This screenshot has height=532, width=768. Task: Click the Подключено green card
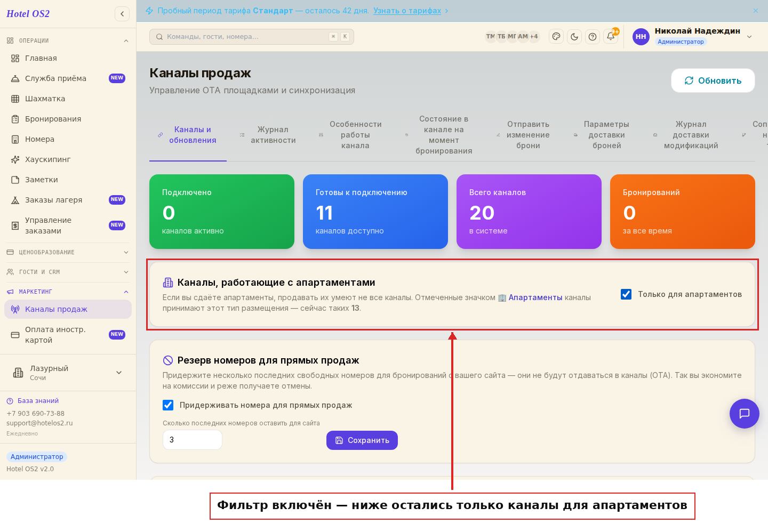click(222, 212)
